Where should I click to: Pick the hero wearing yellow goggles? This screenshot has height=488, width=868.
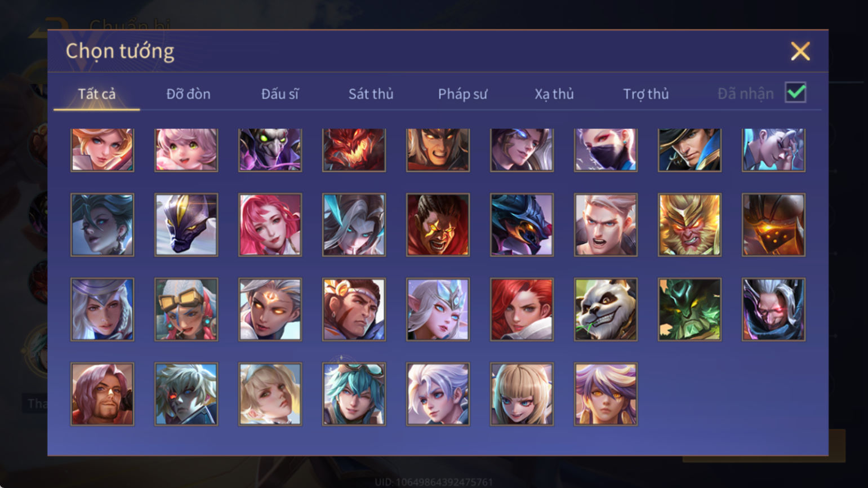[186, 309]
